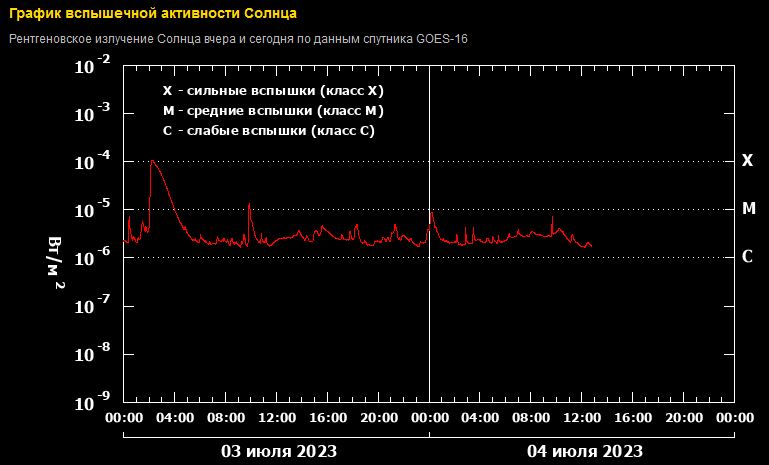Click the 08:00 time label under 04 июля

pyautogui.click(x=531, y=418)
